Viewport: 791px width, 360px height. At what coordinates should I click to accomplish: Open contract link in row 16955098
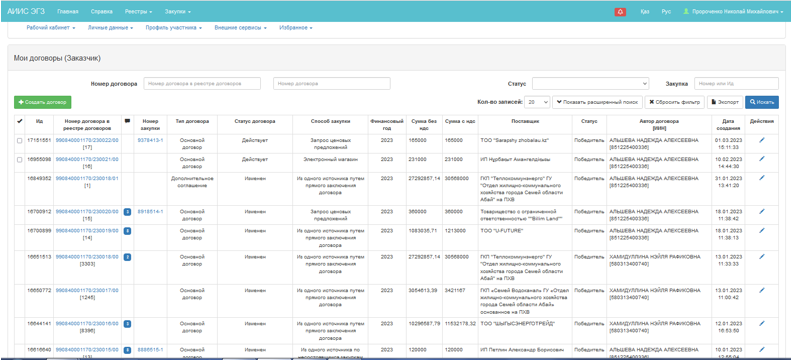87,159
